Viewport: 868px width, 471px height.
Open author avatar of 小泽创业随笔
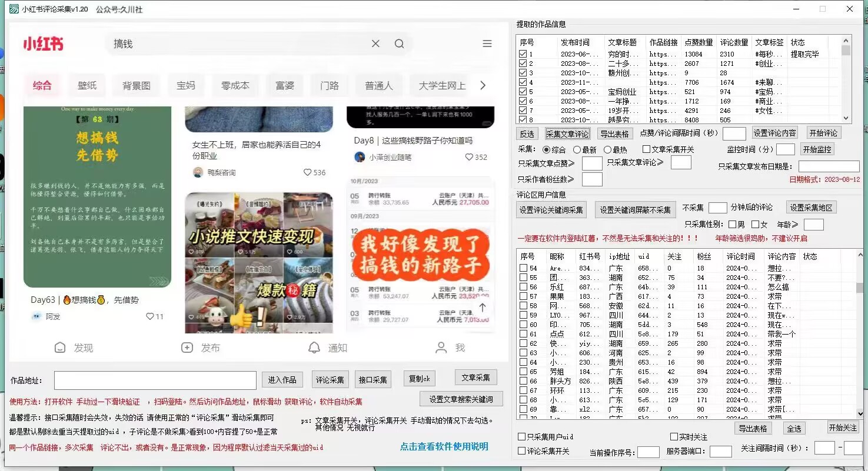[360, 157]
